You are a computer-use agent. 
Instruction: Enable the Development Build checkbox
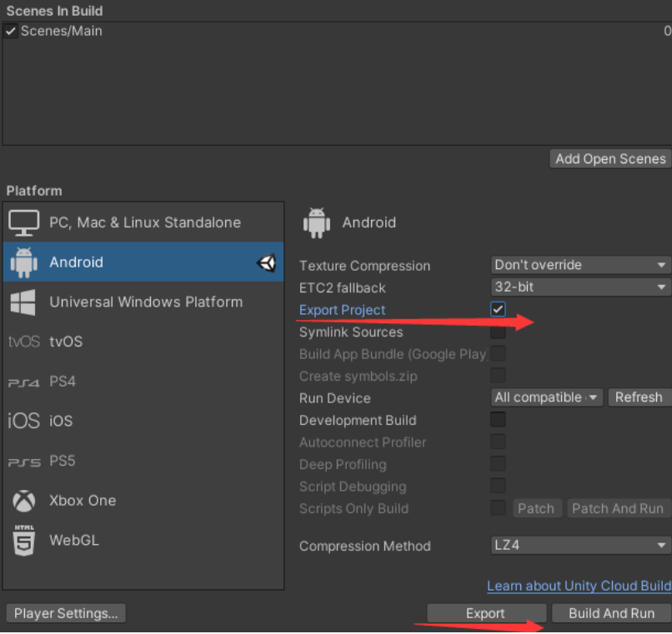point(498,420)
